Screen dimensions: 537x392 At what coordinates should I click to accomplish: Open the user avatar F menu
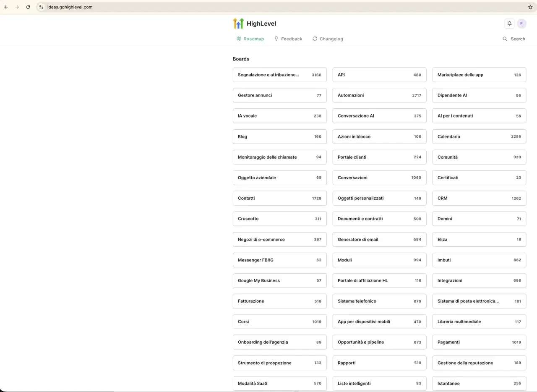point(521,24)
